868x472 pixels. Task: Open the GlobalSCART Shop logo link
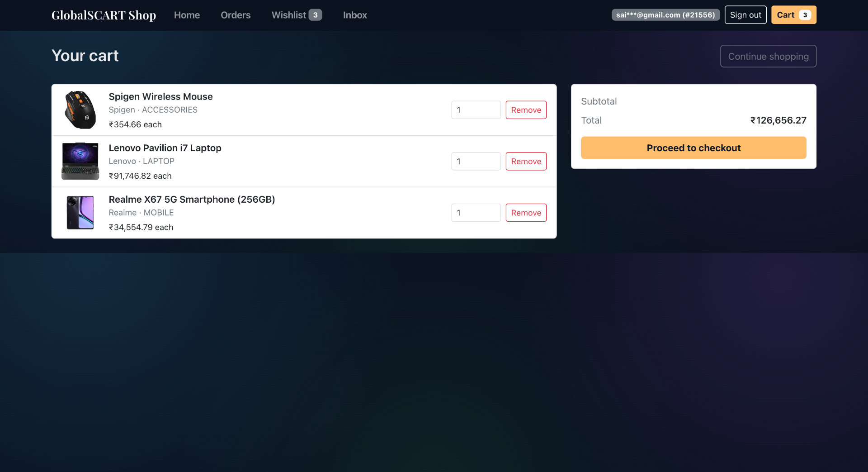(x=104, y=15)
